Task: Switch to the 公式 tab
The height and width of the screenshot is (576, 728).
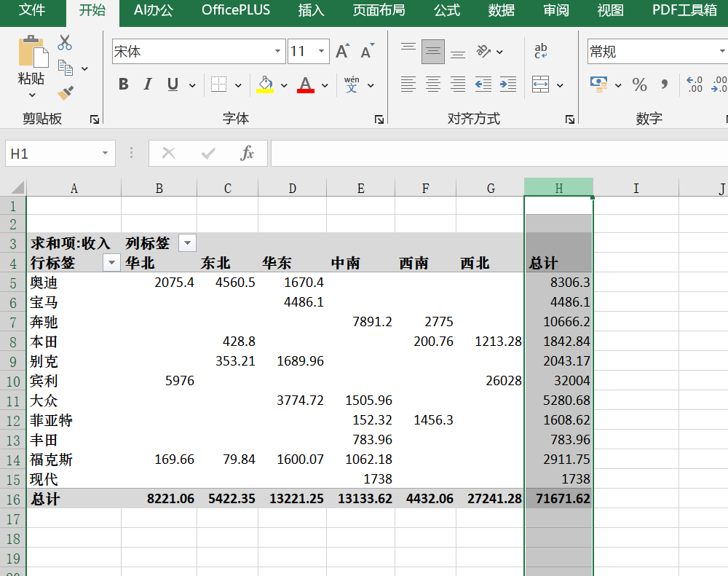Action: (x=447, y=9)
